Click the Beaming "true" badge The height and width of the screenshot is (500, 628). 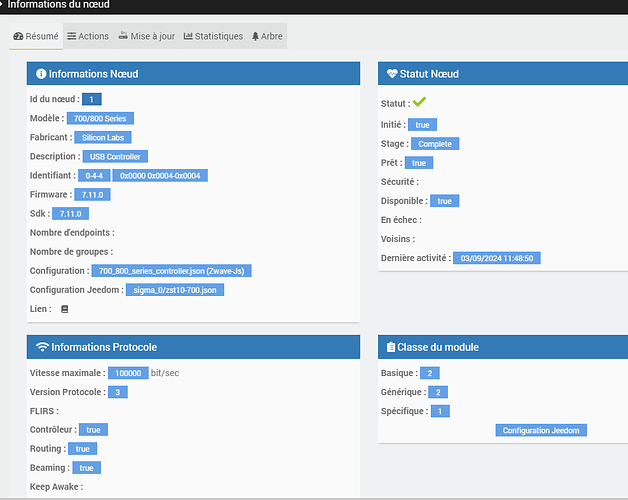[87, 468]
